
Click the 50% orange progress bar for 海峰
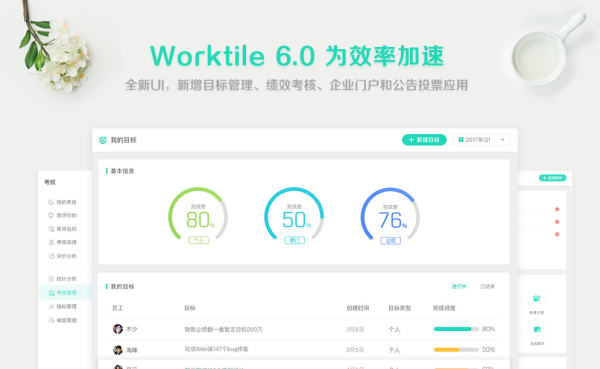click(x=456, y=349)
